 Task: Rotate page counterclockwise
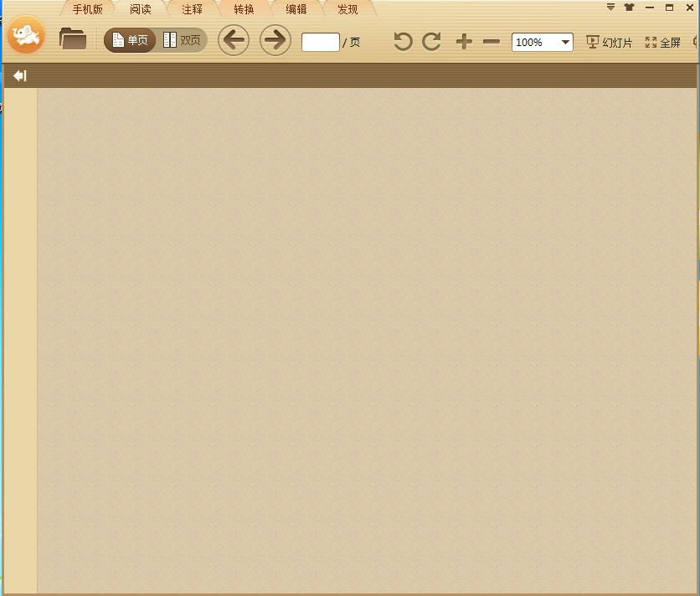[403, 42]
